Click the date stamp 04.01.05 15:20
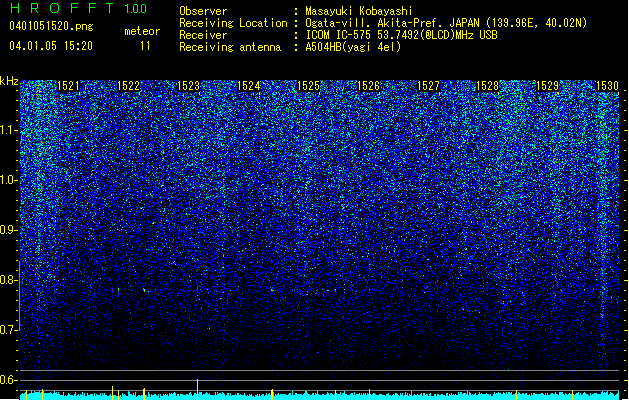Viewport: 629px width, 400px height. [x=51, y=46]
